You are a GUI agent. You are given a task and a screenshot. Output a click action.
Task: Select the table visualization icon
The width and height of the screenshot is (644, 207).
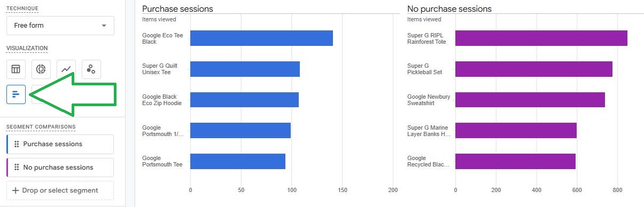point(16,69)
